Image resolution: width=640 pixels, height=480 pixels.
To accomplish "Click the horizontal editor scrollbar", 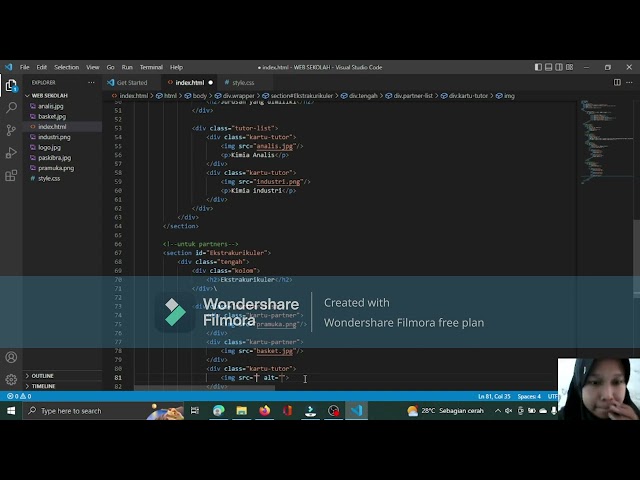I will [204, 388].
